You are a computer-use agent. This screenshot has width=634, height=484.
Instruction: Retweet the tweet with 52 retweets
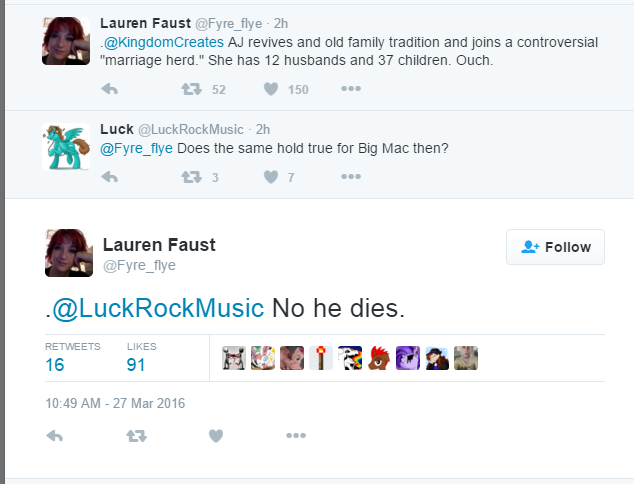point(190,89)
